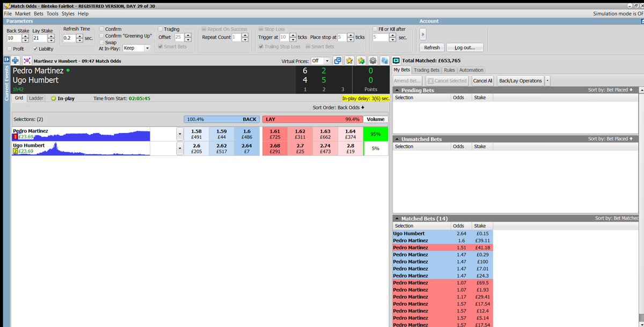This screenshot has height=327, width=644.
Task: Click the green In-play status icon
Action: pos(53,99)
